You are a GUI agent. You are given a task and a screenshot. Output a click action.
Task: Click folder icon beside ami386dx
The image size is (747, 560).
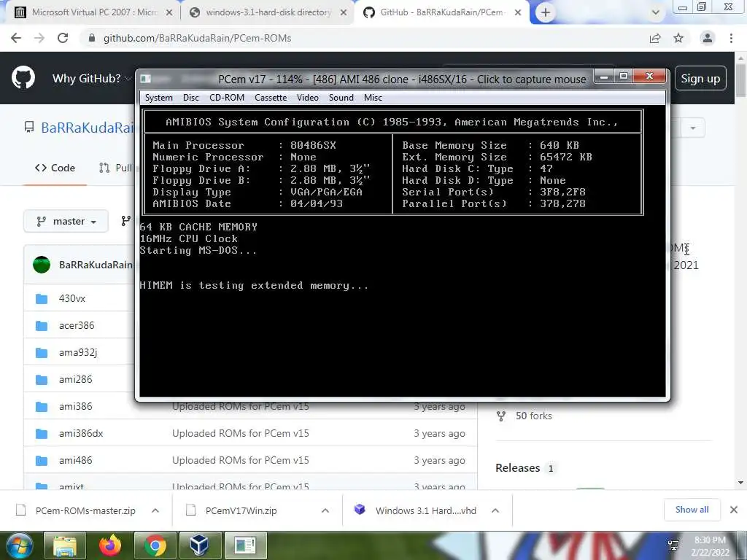(42, 434)
